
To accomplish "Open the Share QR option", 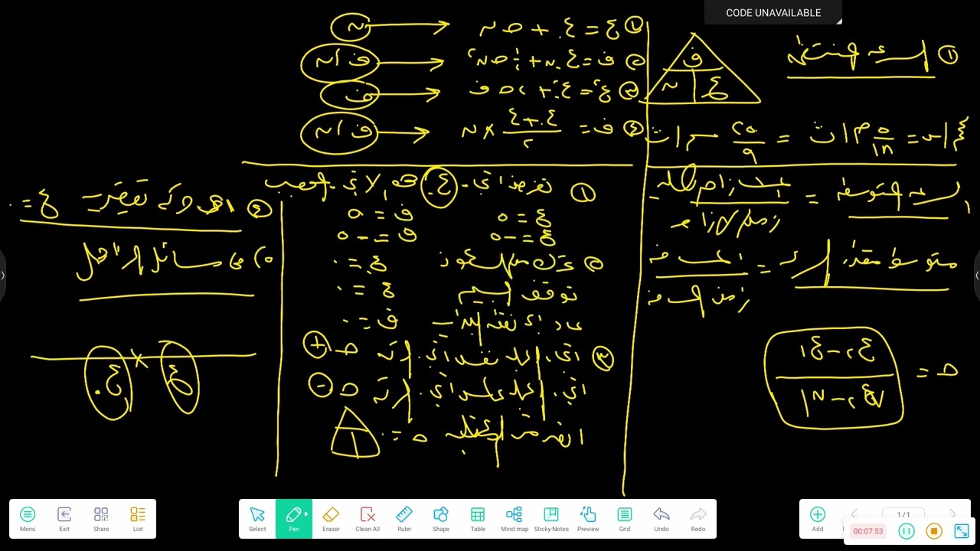I will 101,519.
